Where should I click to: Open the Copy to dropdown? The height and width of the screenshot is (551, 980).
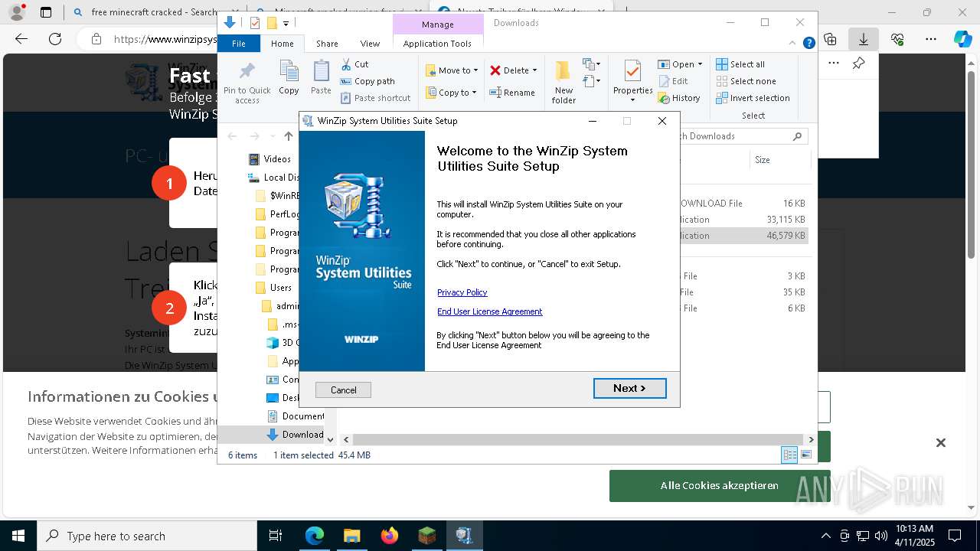coord(452,93)
